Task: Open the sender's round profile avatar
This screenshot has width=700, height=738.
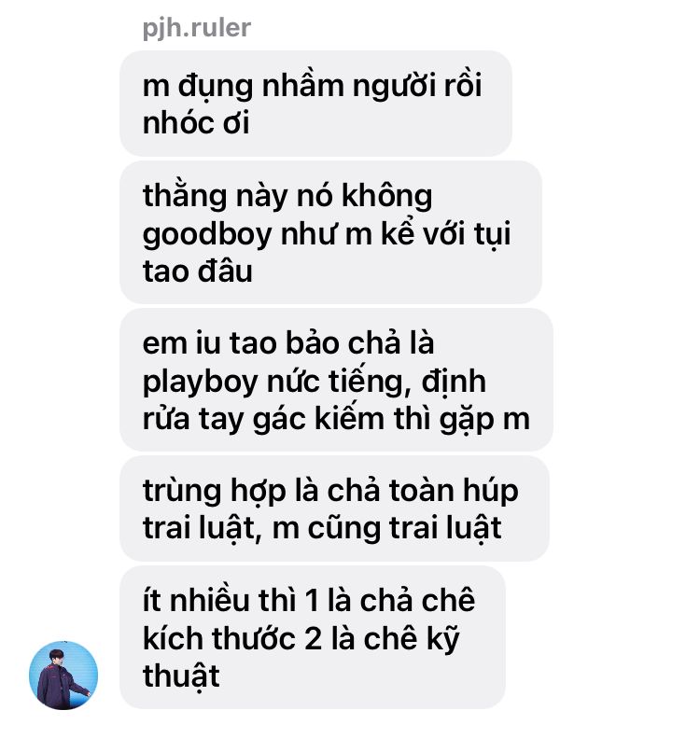Action: pos(63,675)
